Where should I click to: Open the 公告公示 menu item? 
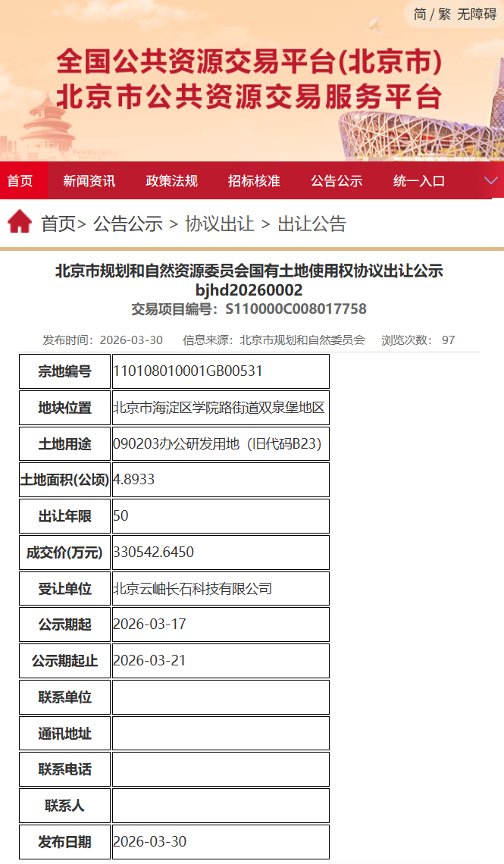(x=337, y=180)
